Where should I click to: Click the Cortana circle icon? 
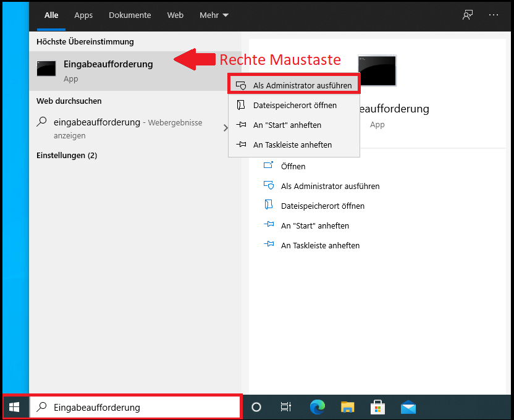pyautogui.click(x=256, y=407)
